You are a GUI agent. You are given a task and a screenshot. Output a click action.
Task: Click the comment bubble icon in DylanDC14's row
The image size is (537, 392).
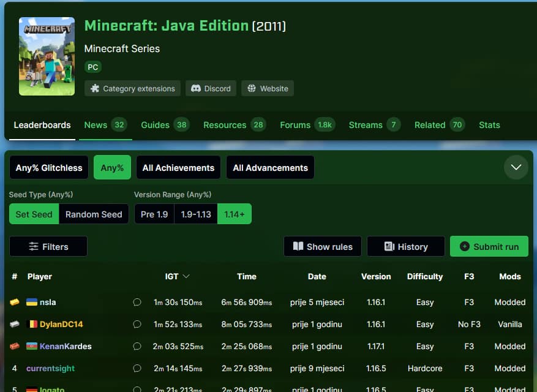coord(137,324)
